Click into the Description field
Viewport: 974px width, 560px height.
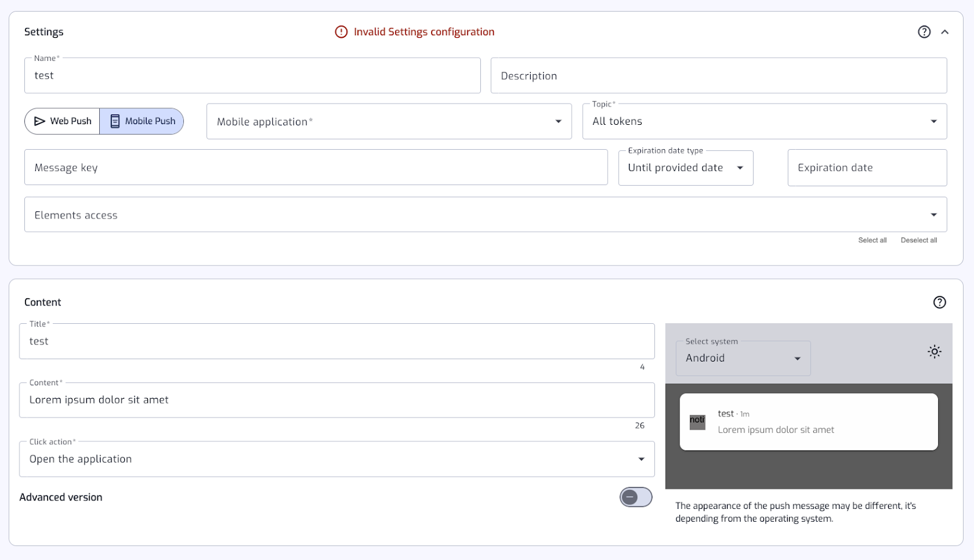(718, 75)
